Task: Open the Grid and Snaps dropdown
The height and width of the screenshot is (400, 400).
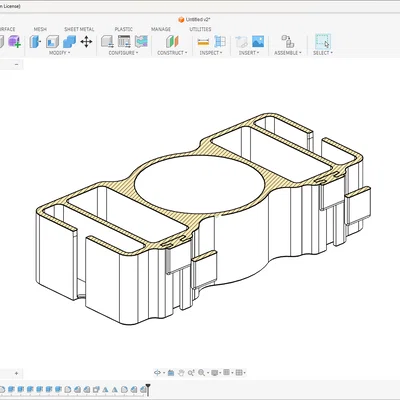Action: pos(228,373)
